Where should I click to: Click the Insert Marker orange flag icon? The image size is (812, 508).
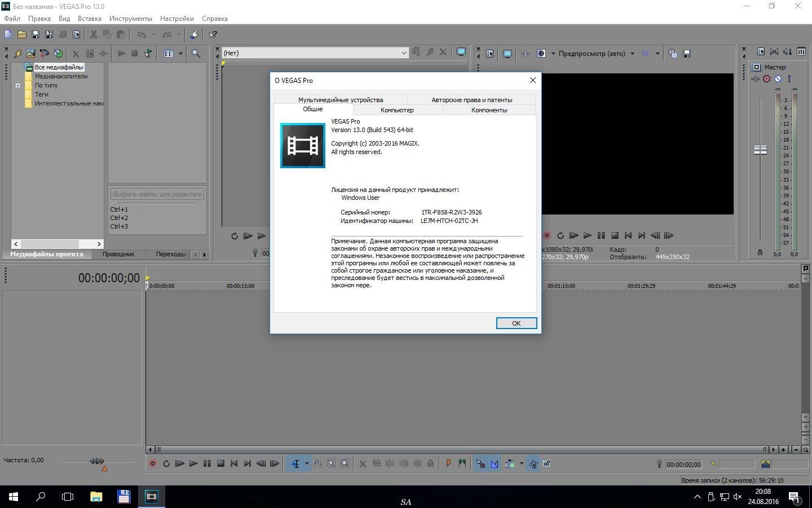[x=448, y=463]
